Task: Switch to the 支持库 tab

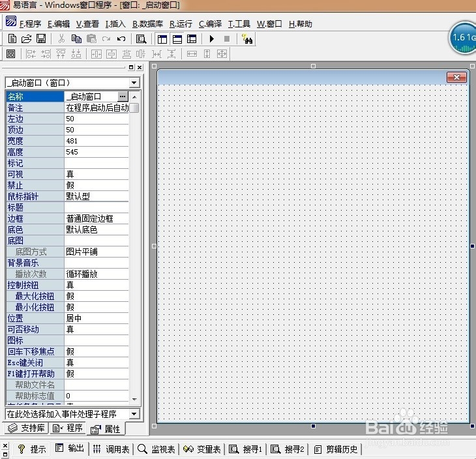Action: tap(26, 428)
